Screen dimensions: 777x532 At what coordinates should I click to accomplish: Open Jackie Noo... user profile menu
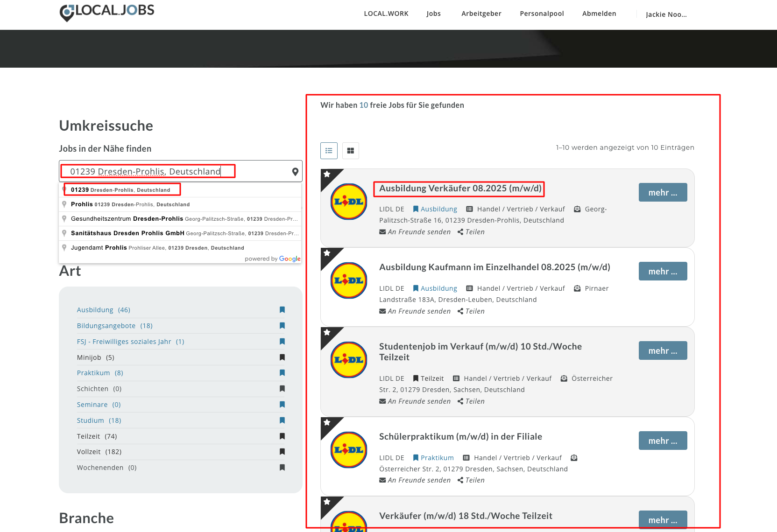[x=666, y=14]
